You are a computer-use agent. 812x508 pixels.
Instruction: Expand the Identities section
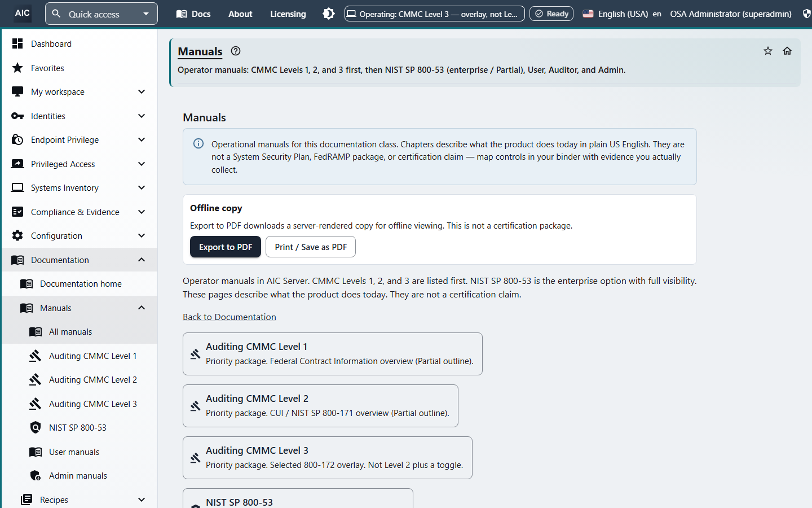point(80,116)
